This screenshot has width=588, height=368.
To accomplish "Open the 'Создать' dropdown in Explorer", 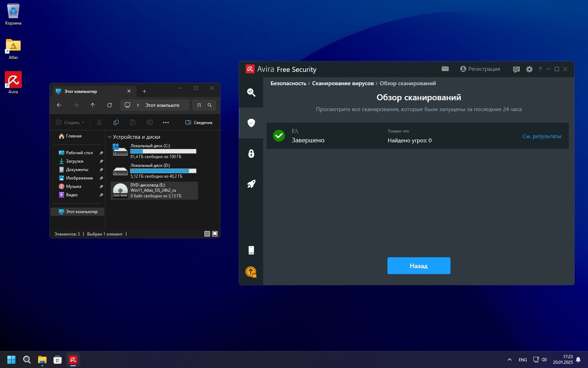I will (70, 123).
